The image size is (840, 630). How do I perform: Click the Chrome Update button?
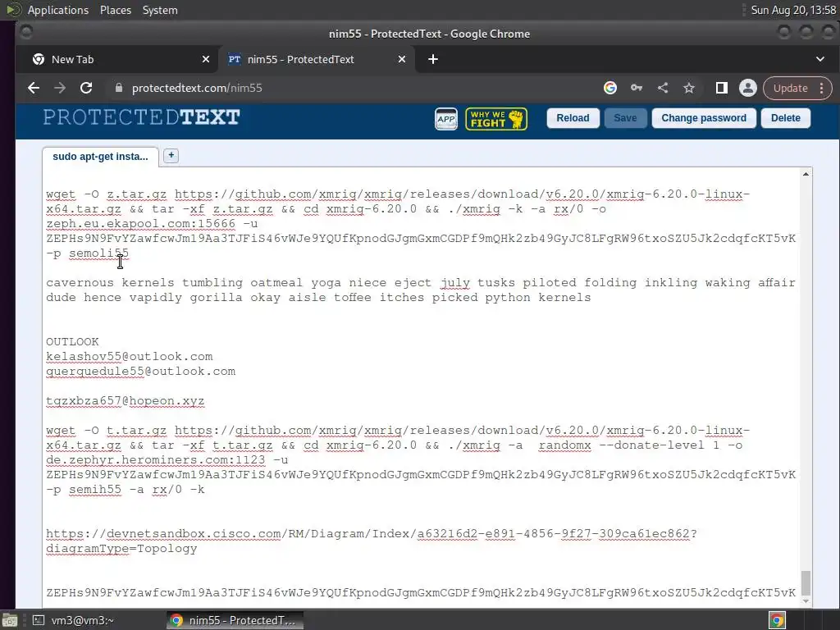pos(790,88)
